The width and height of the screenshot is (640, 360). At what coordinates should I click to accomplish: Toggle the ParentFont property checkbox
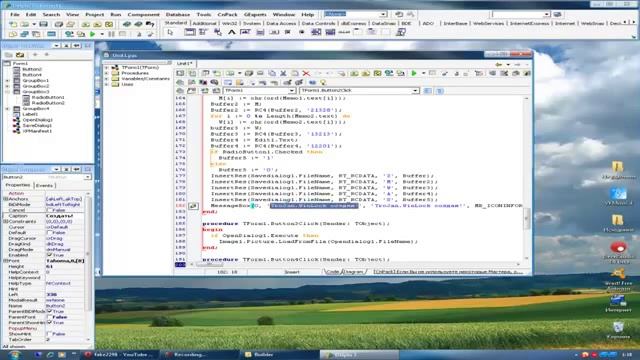point(49,317)
